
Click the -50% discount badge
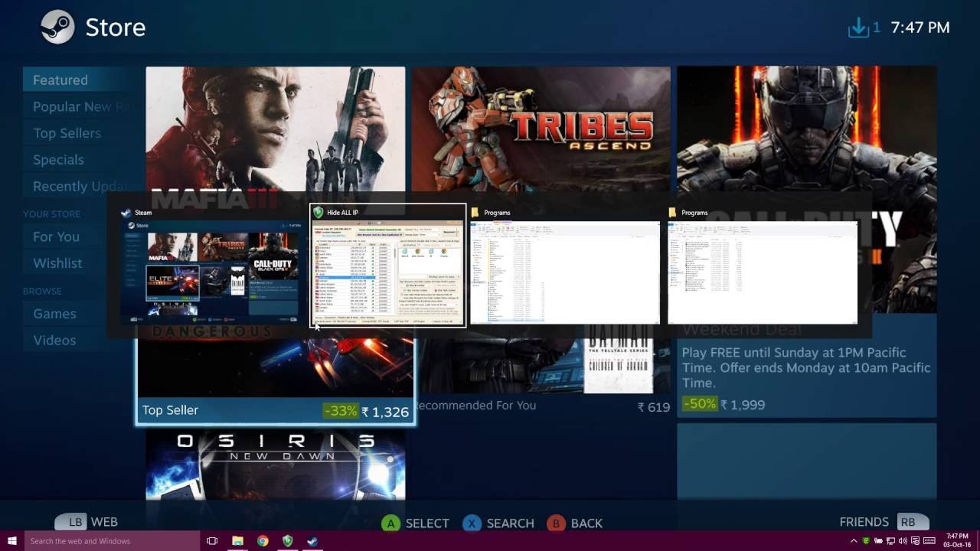tap(700, 404)
